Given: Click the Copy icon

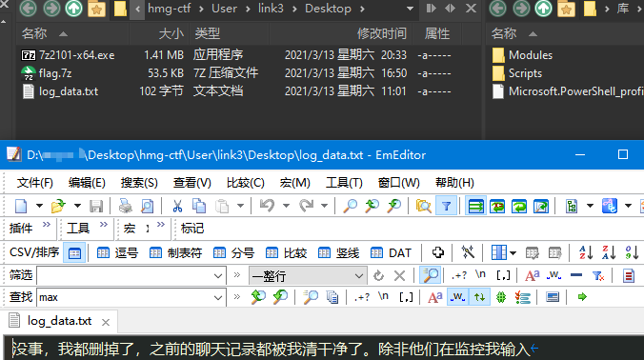Looking at the screenshot, I should (199, 206).
